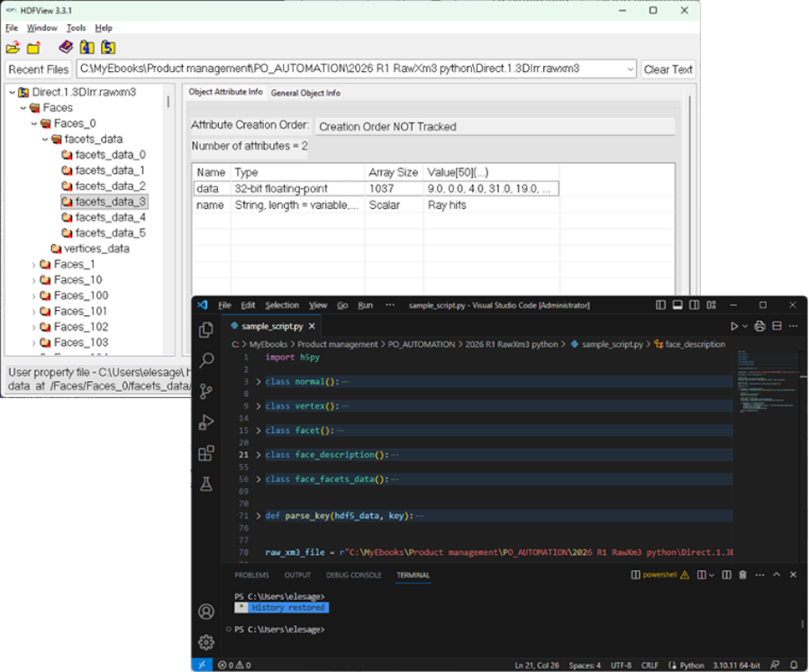Open Customize Layout icon in VS Code title bar

point(712,304)
